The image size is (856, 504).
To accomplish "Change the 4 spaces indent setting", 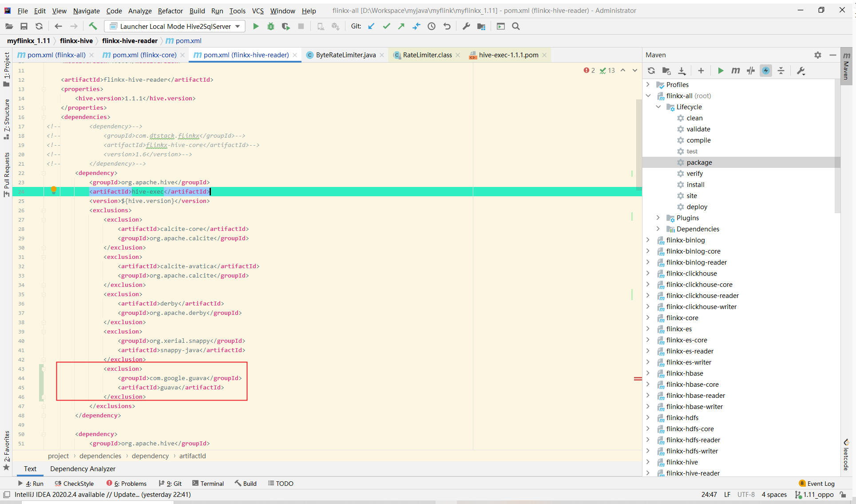I will [774, 495].
